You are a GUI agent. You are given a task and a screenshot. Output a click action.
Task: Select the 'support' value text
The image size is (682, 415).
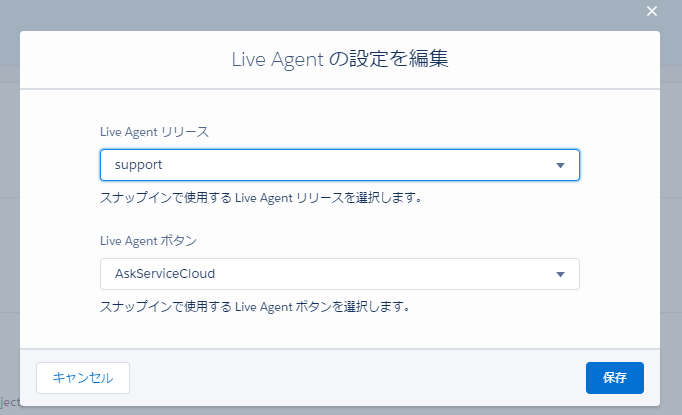(139, 165)
